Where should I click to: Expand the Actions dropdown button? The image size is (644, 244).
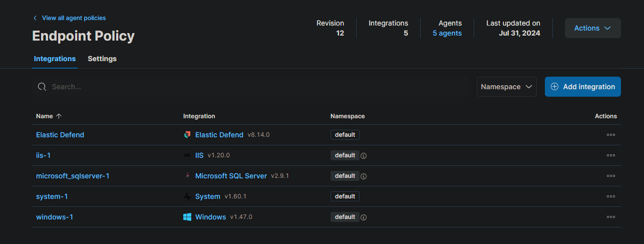tap(592, 28)
